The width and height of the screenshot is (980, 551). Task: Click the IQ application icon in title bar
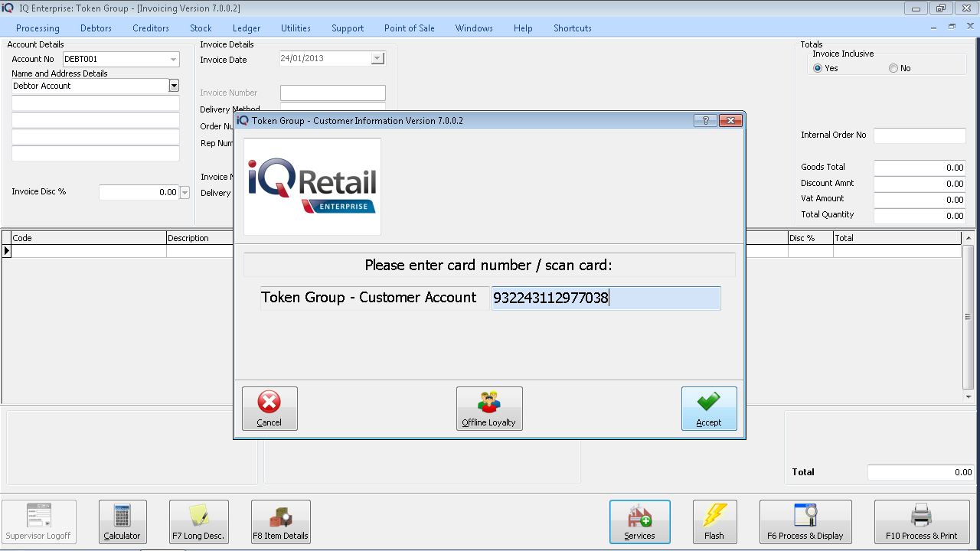click(8, 8)
